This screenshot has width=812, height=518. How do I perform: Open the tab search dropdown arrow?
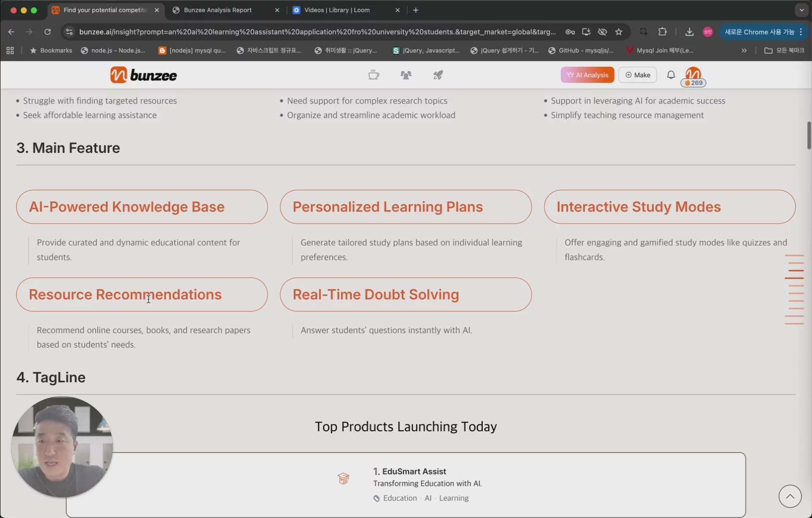tap(801, 10)
